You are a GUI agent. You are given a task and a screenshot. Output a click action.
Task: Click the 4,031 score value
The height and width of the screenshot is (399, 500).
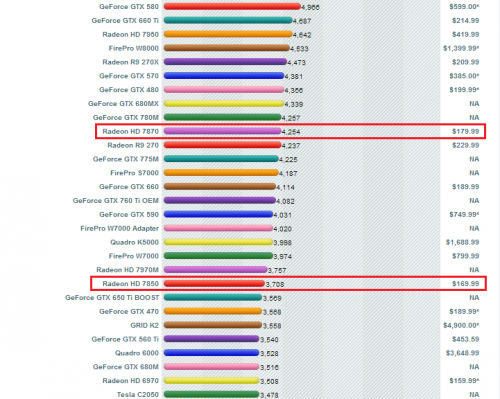coord(282,215)
